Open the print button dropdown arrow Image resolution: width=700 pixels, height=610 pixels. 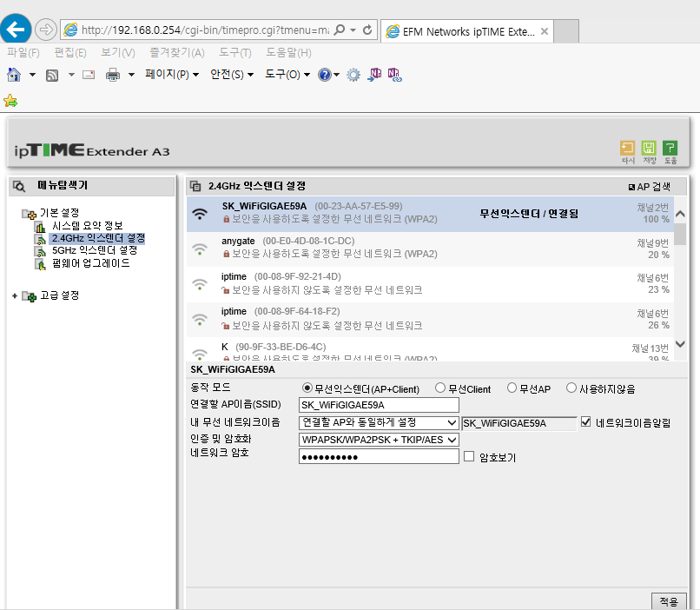(131, 75)
